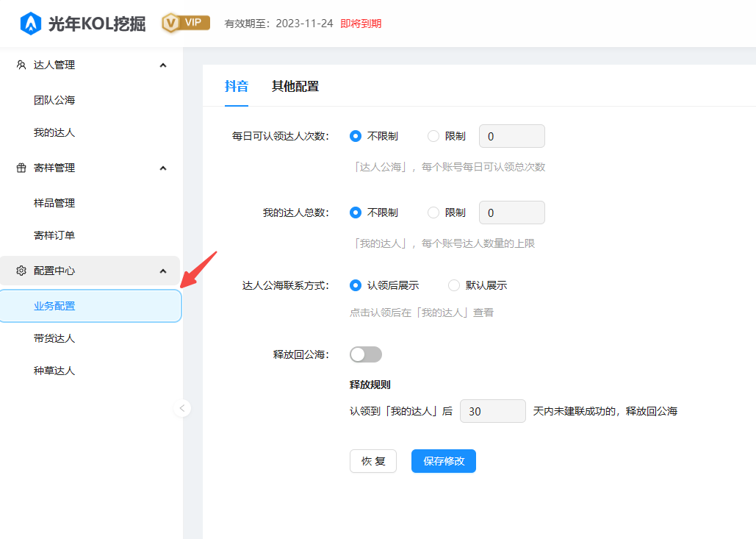Open 带货达人 in the sidebar
This screenshot has width=756, height=539.
(x=54, y=338)
